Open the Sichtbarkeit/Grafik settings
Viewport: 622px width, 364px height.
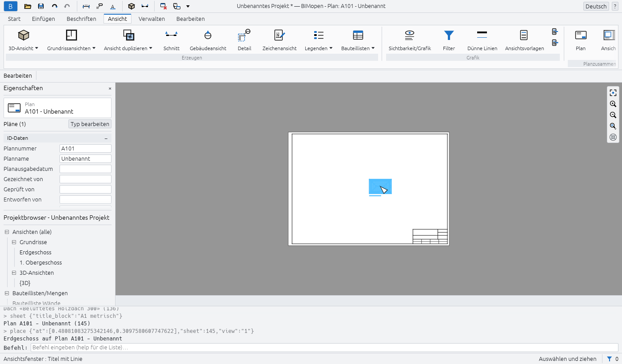410,41
